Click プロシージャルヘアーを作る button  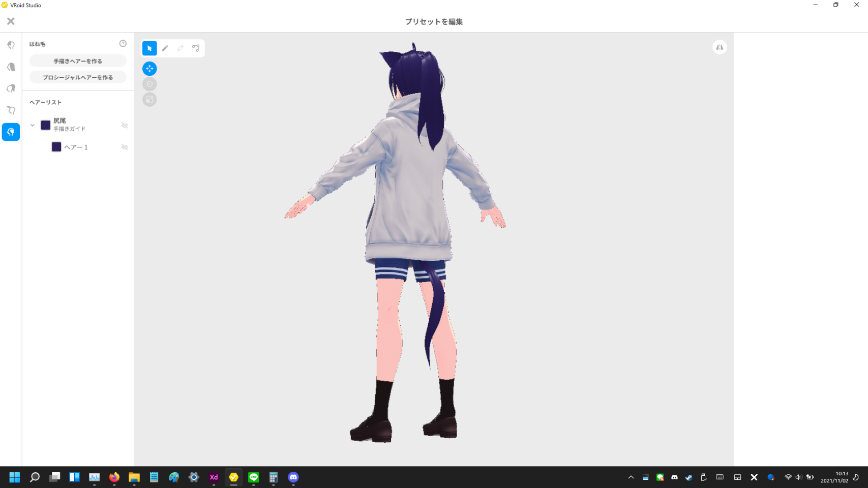click(x=78, y=77)
